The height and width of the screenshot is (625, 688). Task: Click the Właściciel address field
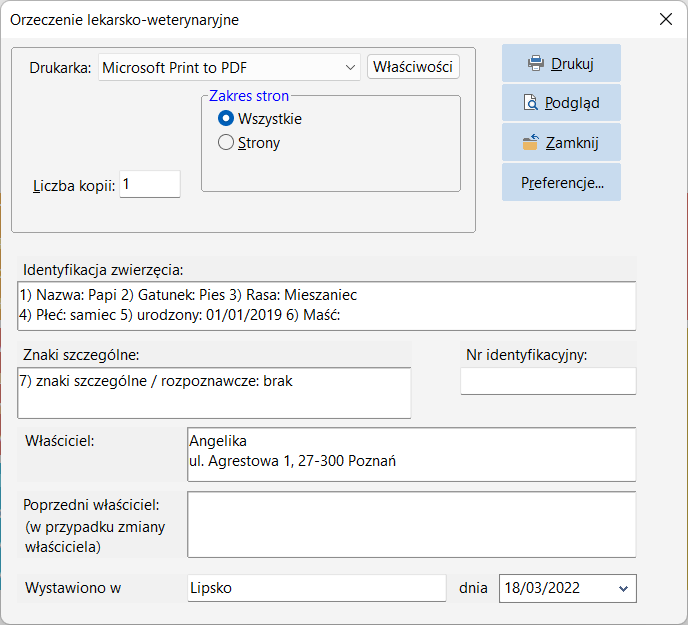[411, 454]
